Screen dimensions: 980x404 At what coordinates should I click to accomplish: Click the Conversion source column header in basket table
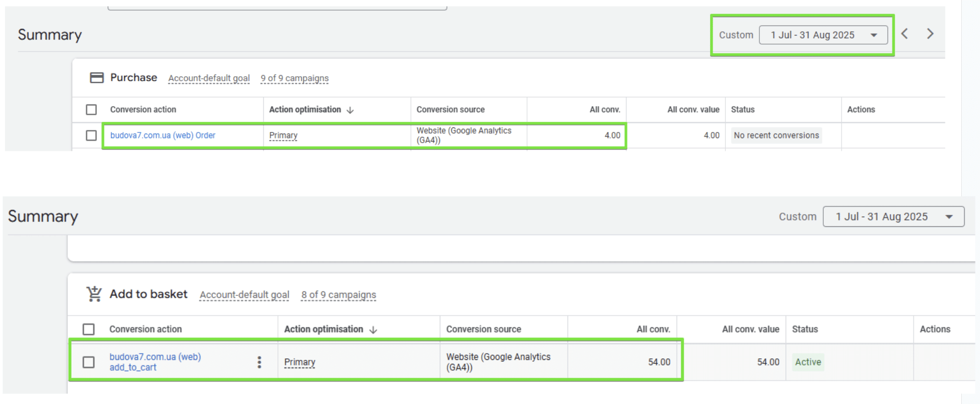point(483,329)
